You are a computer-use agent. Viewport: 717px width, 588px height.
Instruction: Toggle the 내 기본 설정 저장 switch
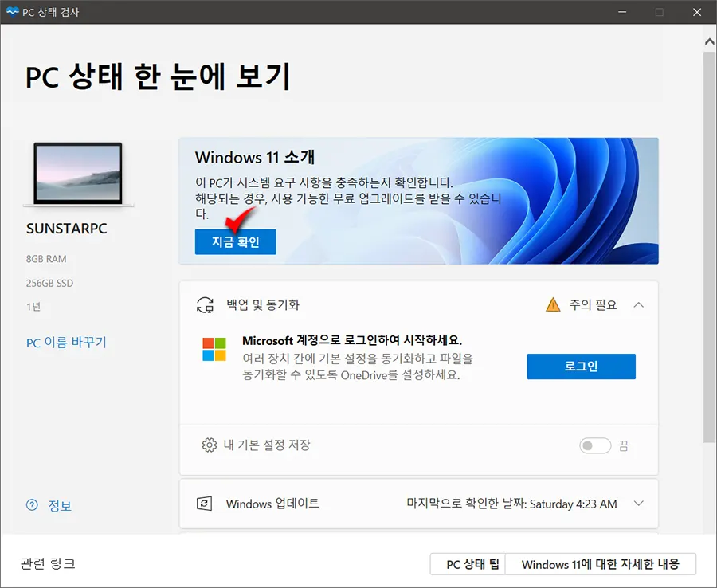tap(595, 445)
